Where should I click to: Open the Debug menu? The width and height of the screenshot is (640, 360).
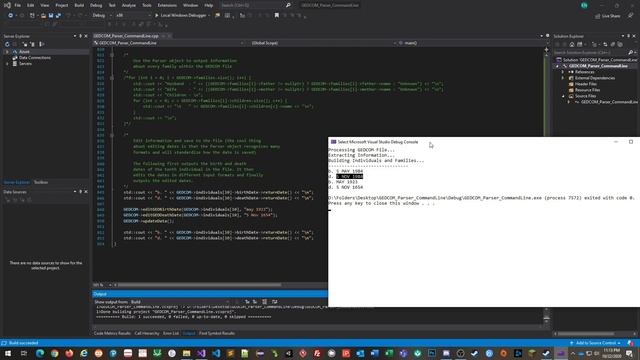[96, 5]
